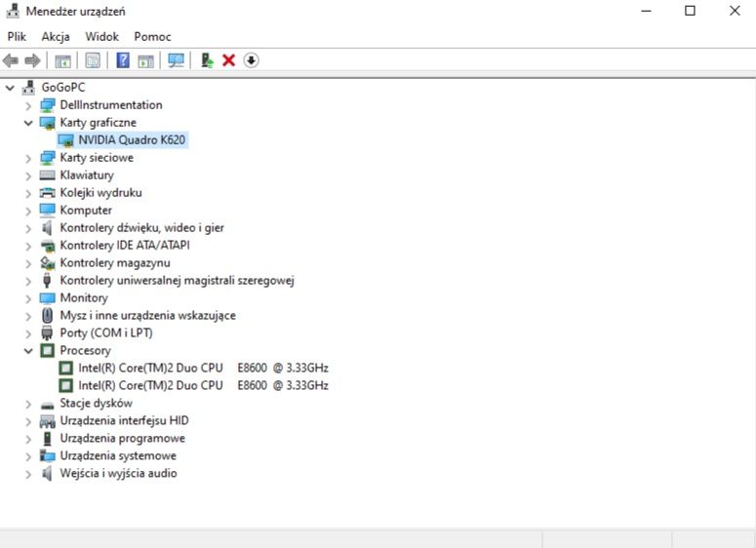The width and height of the screenshot is (756, 548).
Task: Expand the Komputer category
Action: coord(28,211)
